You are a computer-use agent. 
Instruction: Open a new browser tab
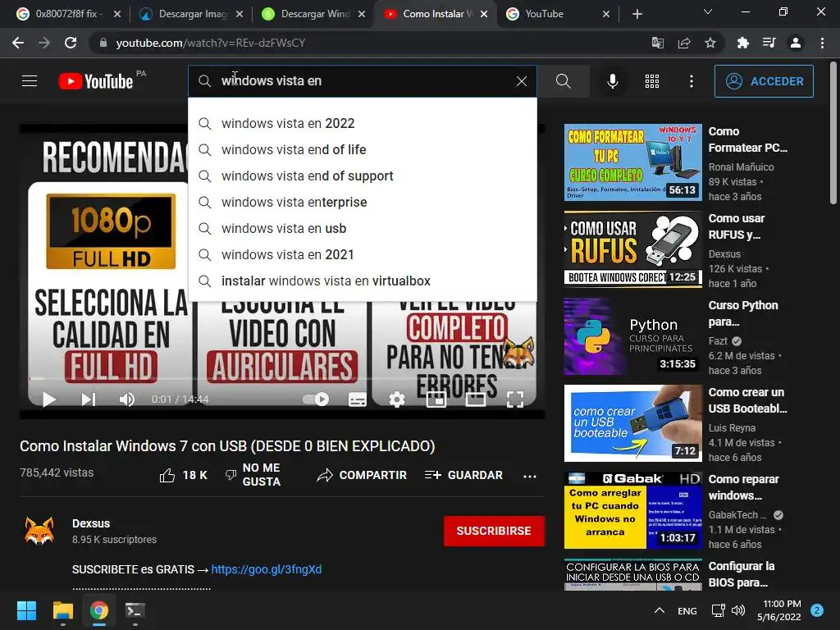click(637, 14)
